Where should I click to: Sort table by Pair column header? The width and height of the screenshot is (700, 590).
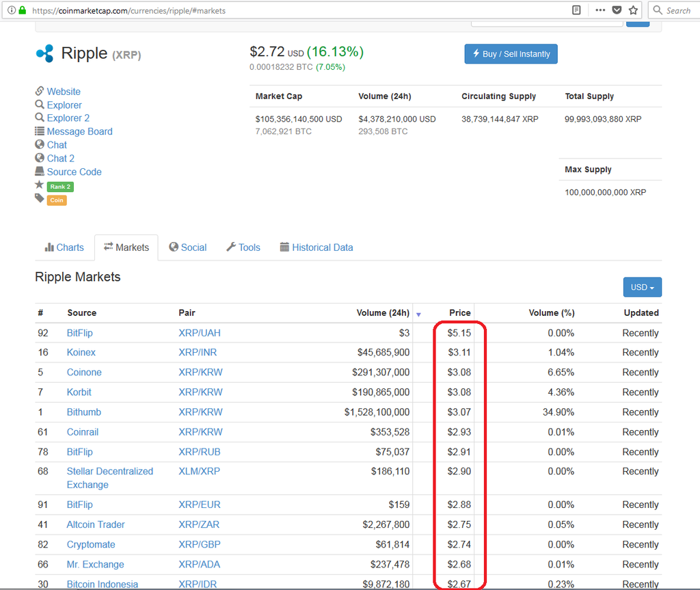click(187, 312)
